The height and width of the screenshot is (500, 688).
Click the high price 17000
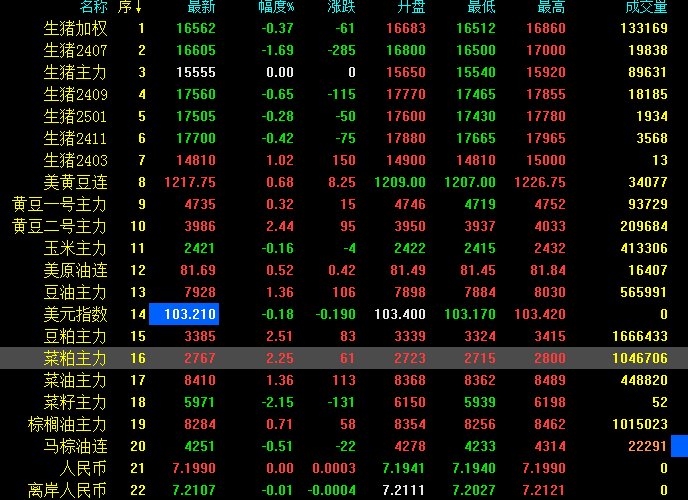546,50
